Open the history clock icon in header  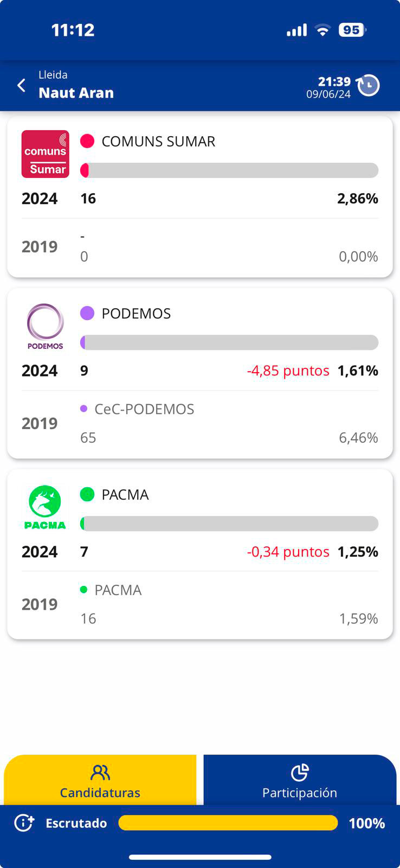(x=369, y=86)
